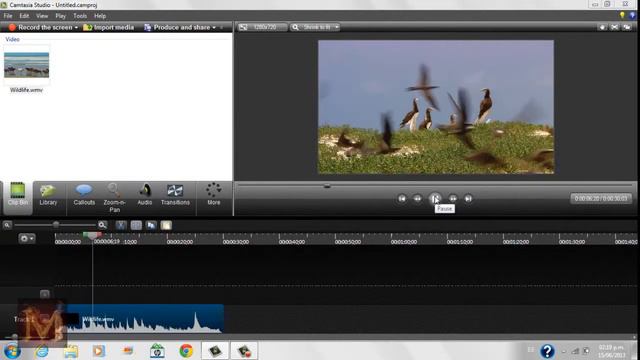
Task: Click the timeline zoom slider handle
Action: [x=56, y=225]
